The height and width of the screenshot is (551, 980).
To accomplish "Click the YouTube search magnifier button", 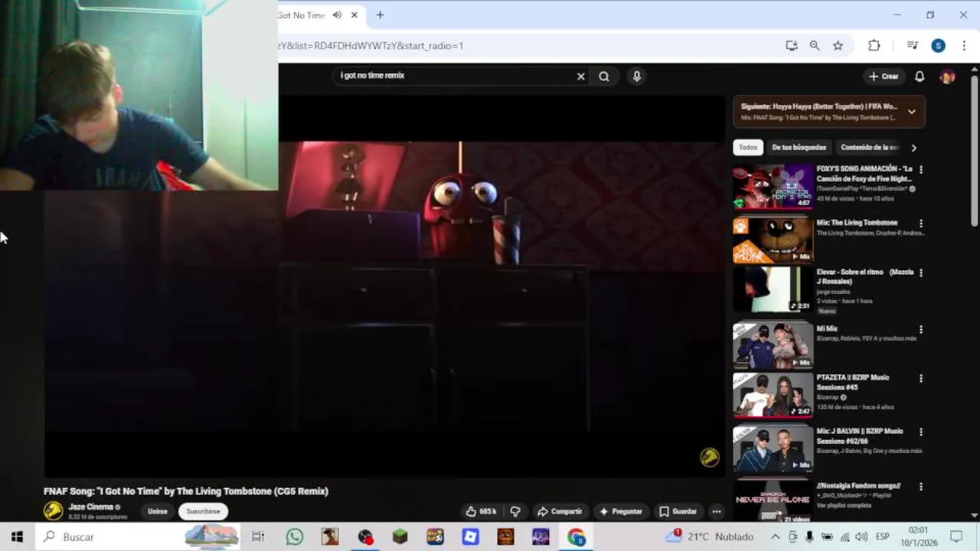I will 604,76.
